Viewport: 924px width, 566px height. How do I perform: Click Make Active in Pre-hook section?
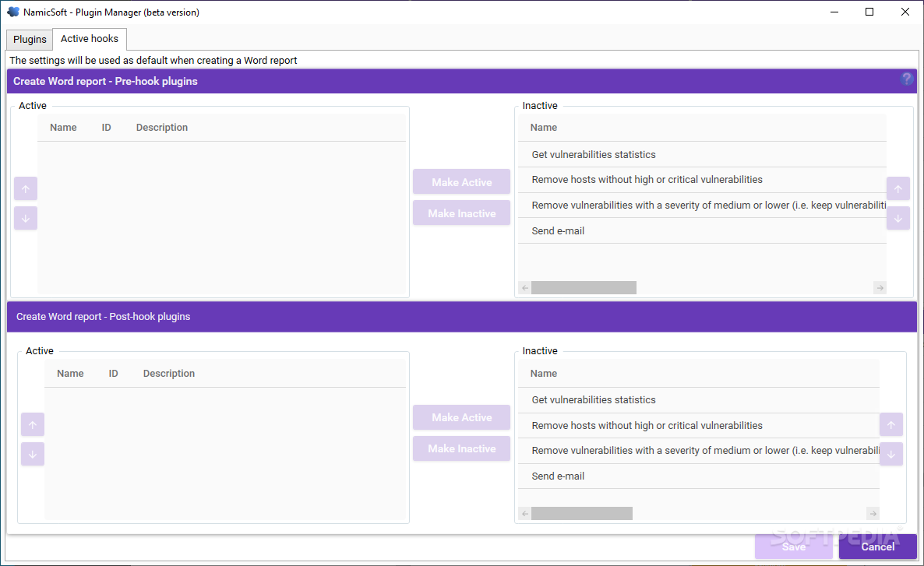[461, 182]
